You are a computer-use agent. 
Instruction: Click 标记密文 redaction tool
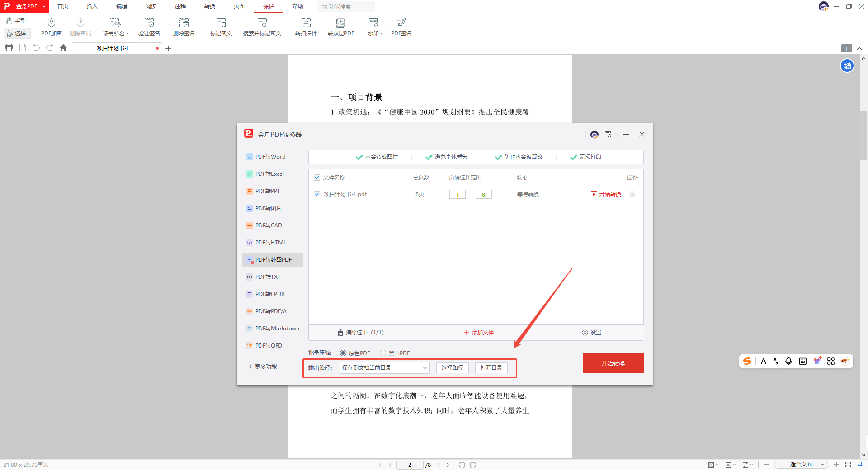(221, 27)
